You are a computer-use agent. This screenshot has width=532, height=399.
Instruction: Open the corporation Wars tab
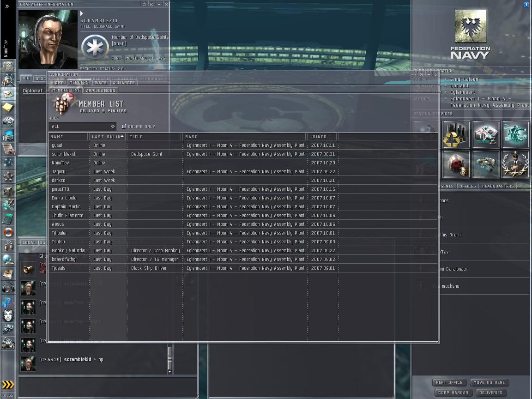(x=101, y=83)
